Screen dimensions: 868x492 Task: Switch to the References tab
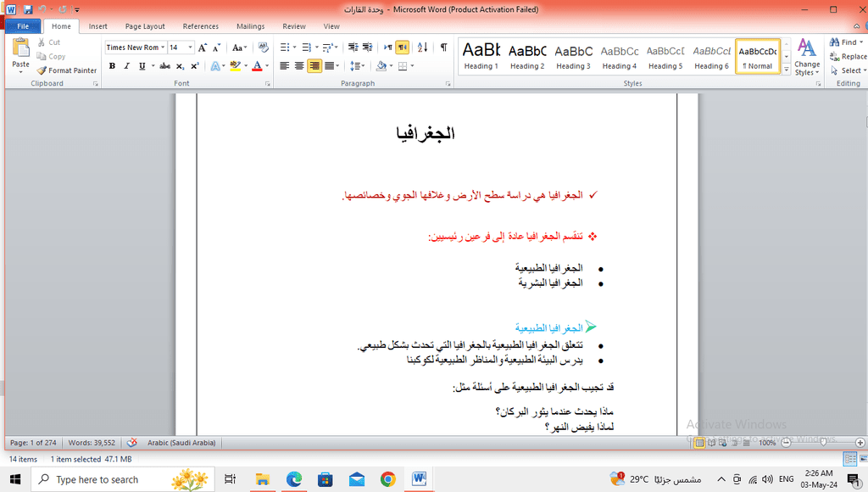point(200,26)
